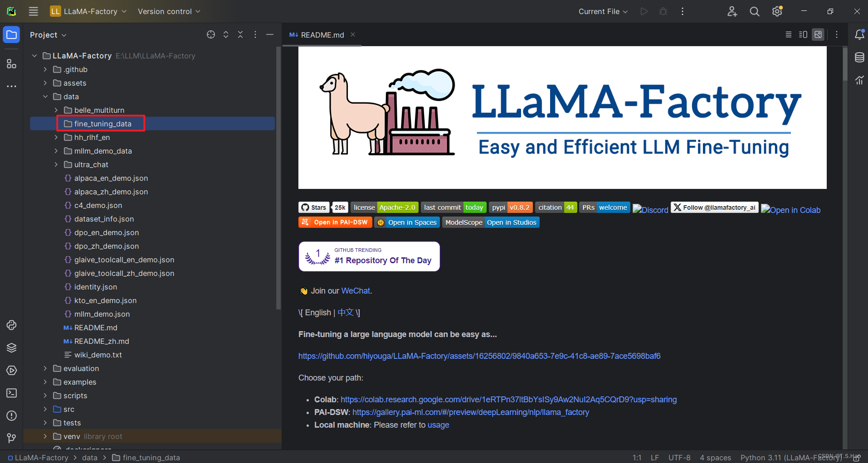
Task: Collapse all items in Project tree
Action: (x=241, y=35)
